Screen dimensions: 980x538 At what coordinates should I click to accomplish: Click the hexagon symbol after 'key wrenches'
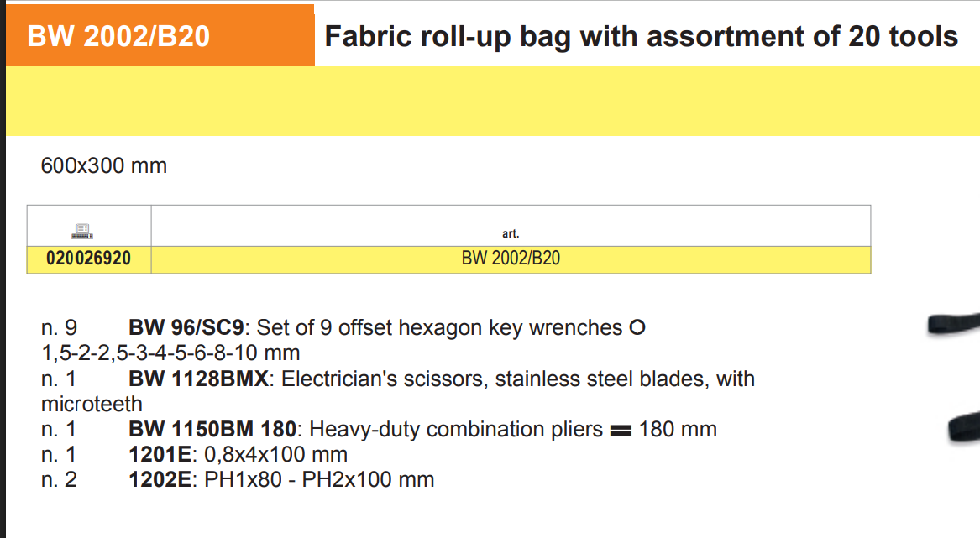[637, 327]
